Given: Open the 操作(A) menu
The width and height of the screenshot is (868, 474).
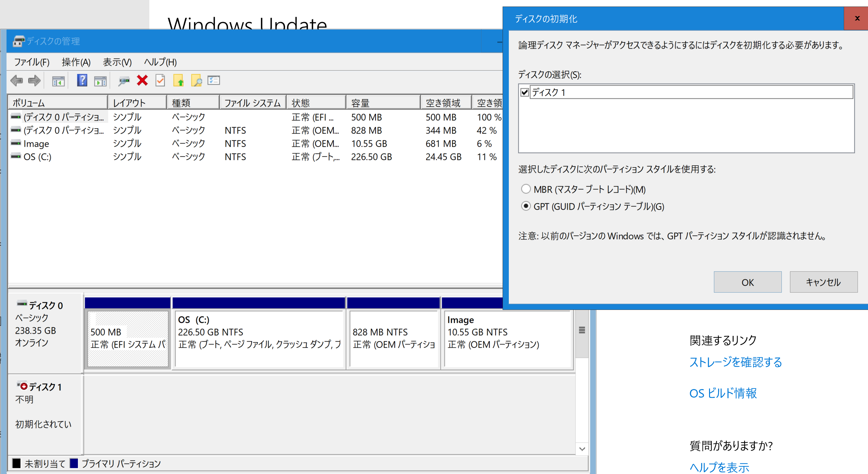Looking at the screenshot, I should click(x=76, y=62).
